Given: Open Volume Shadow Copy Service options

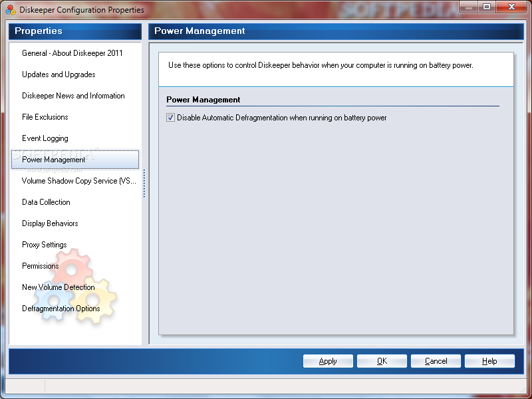Looking at the screenshot, I should tap(79, 181).
